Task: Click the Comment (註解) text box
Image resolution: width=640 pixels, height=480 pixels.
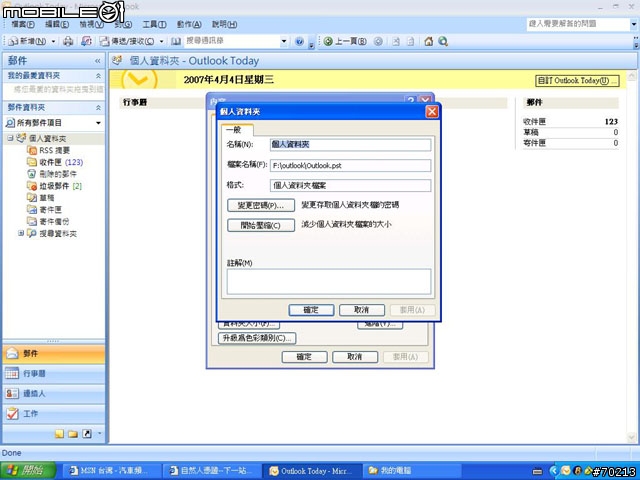Action: pyautogui.click(x=329, y=281)
